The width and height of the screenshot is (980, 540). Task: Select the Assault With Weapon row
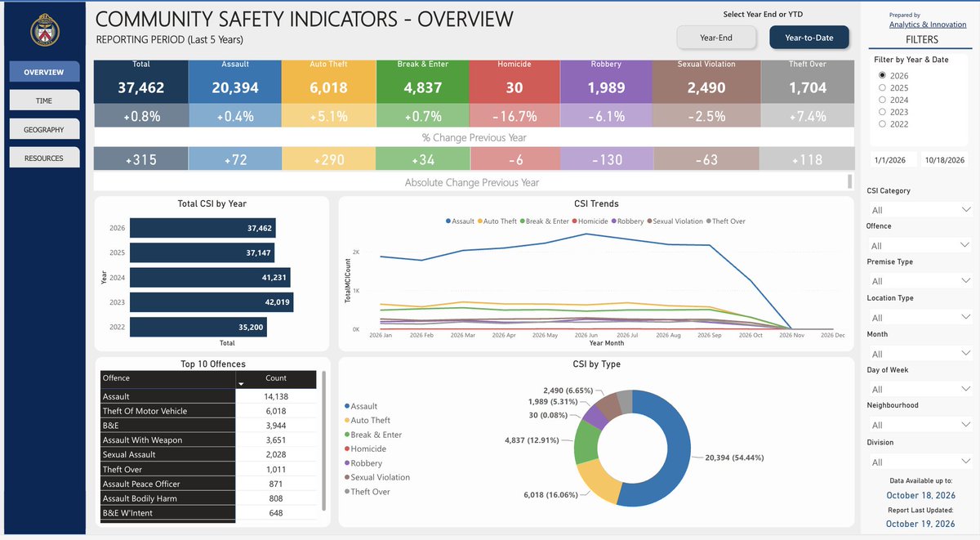click(x=208, y=440)
